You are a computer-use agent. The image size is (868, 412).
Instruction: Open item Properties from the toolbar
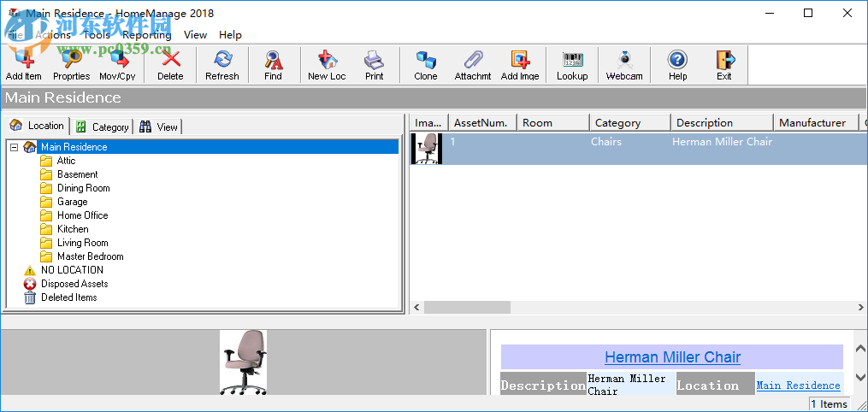[72, 65]
